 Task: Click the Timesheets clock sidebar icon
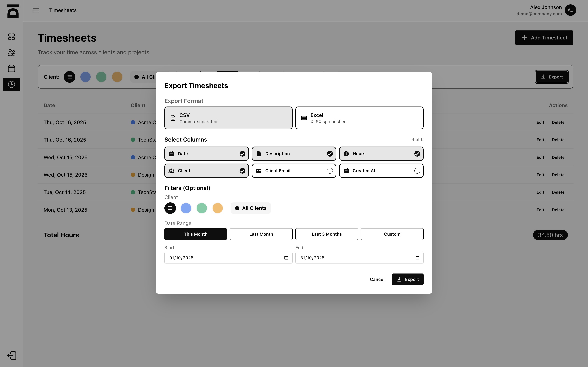(x=11, y=84)
